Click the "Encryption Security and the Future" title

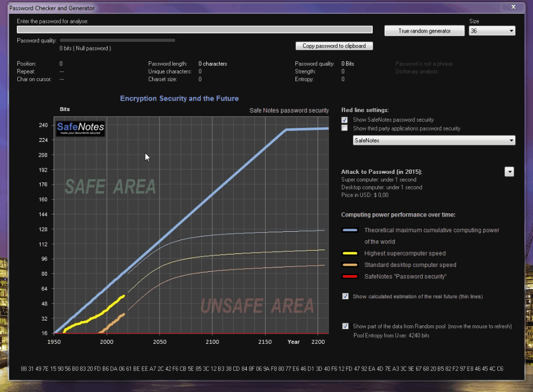pyautogui.click(x=180, y=99)
